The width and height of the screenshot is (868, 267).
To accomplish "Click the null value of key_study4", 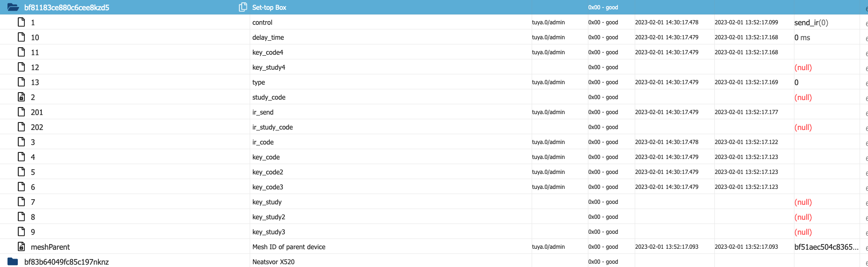I will click(x=803, y=67).
